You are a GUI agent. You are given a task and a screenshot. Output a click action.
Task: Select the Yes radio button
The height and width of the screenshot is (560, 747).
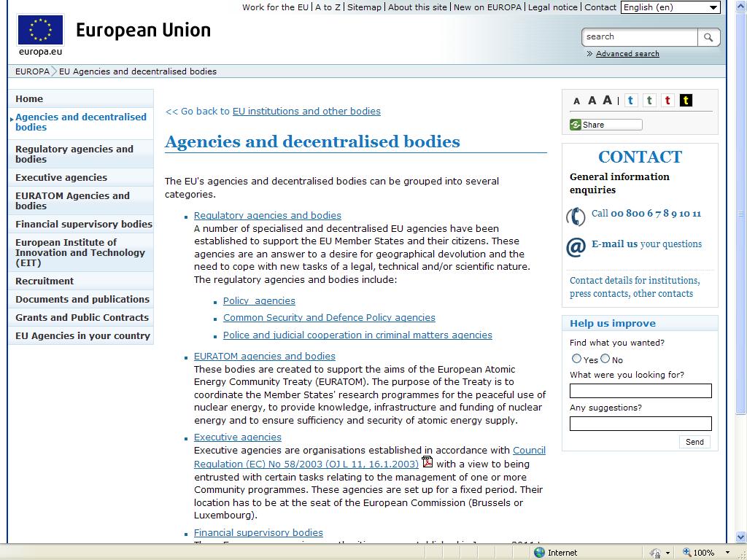click(576, 359)
